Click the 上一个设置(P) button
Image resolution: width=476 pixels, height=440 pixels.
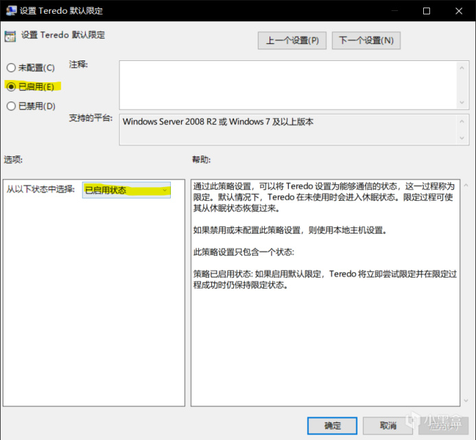(x=292, y=41)
